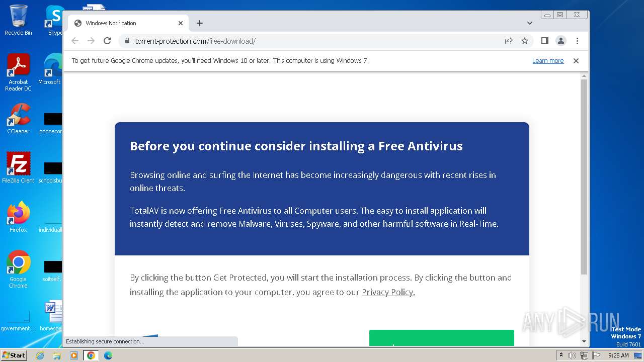Open the government desktop file
Viewport: 644px width, 362px height.
coord(18,321)
